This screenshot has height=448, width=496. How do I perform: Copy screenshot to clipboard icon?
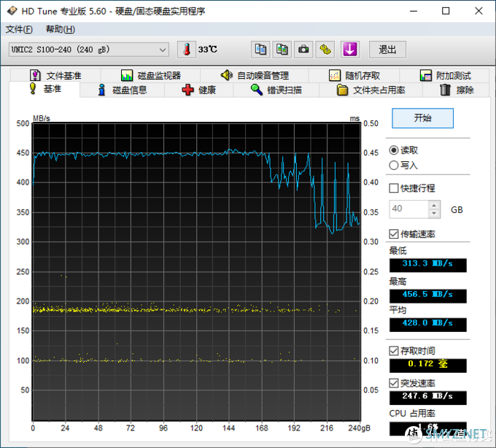tap(282, 50)
